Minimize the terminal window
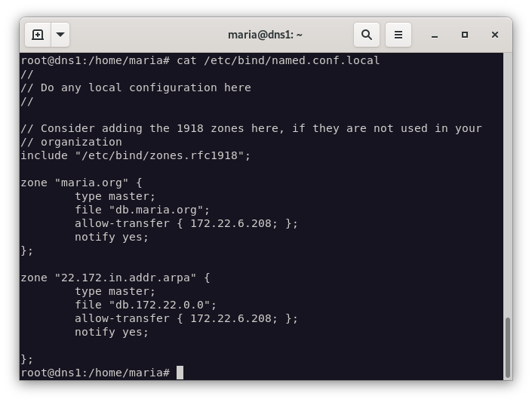 pyautogui.click(x=435, y=35)
